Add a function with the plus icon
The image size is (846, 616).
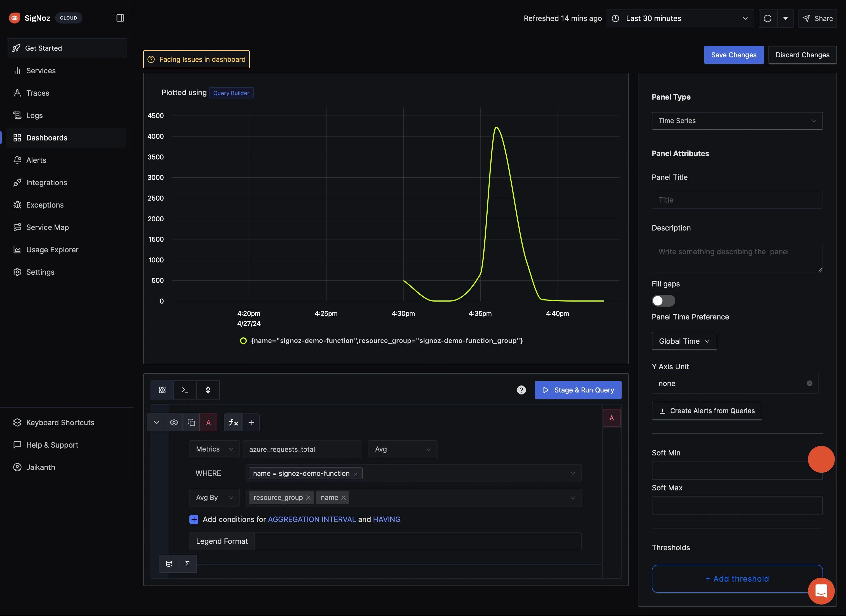click(252, 422)
